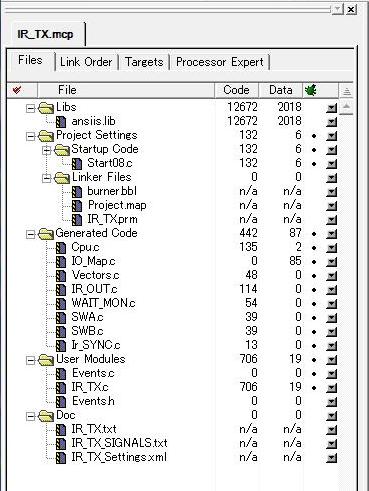Toggle debug dot for Cpu.c
Image resolution: width=369 pixels, height=491 pixels.
314,248
